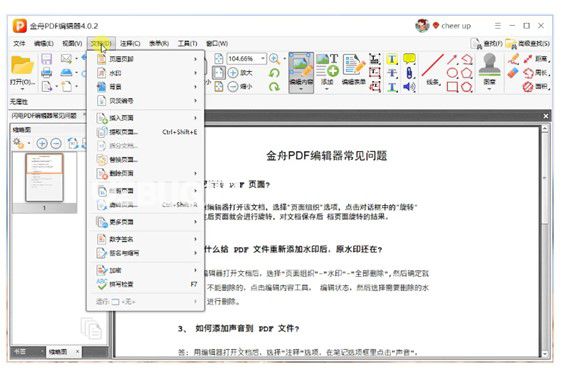Screen dimensions: 564x368
Task: Open the File (文件) menu
Action: pyautogui.click(x=19, y=44)
